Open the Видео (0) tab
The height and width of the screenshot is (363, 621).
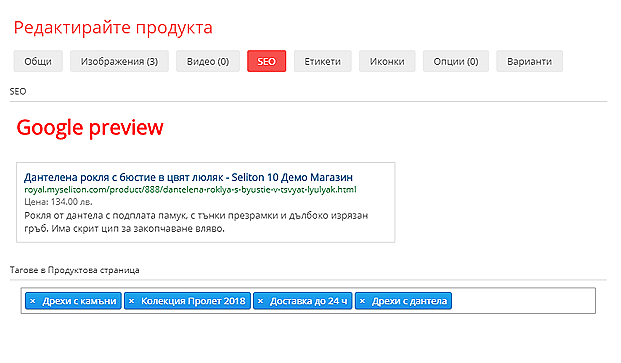(x=208, y=61)
